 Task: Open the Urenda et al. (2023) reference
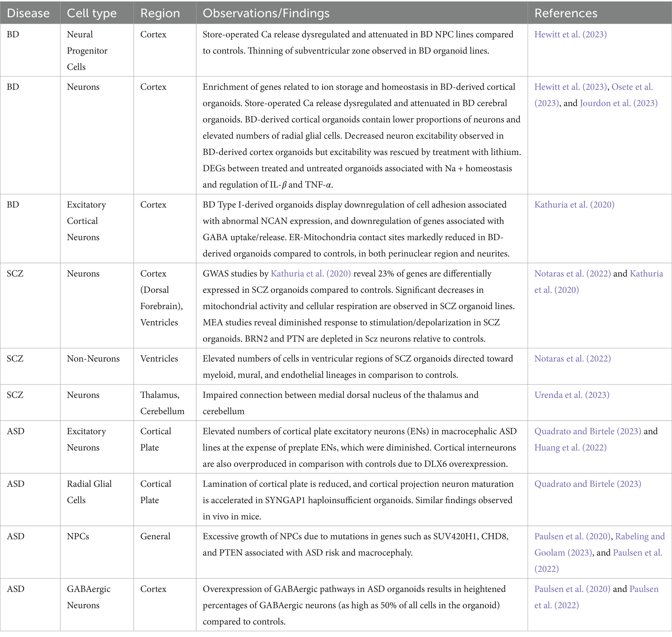click(x=572, y=395)
